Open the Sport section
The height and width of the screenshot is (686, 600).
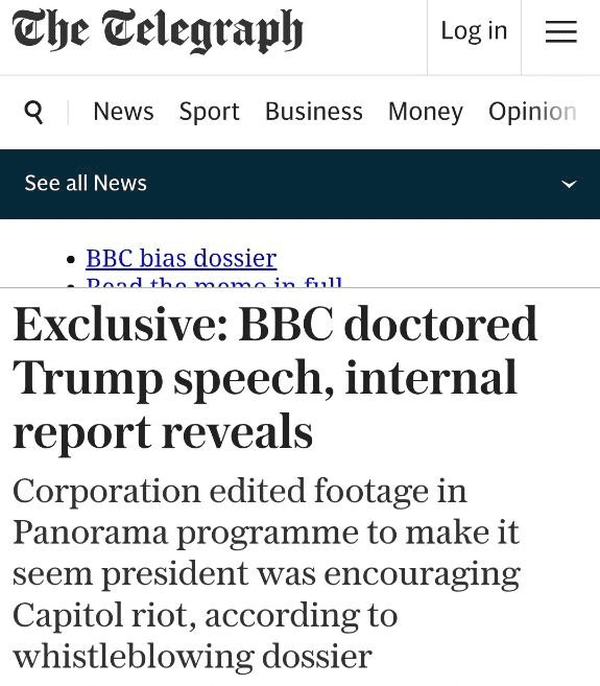tap(209, 111)
